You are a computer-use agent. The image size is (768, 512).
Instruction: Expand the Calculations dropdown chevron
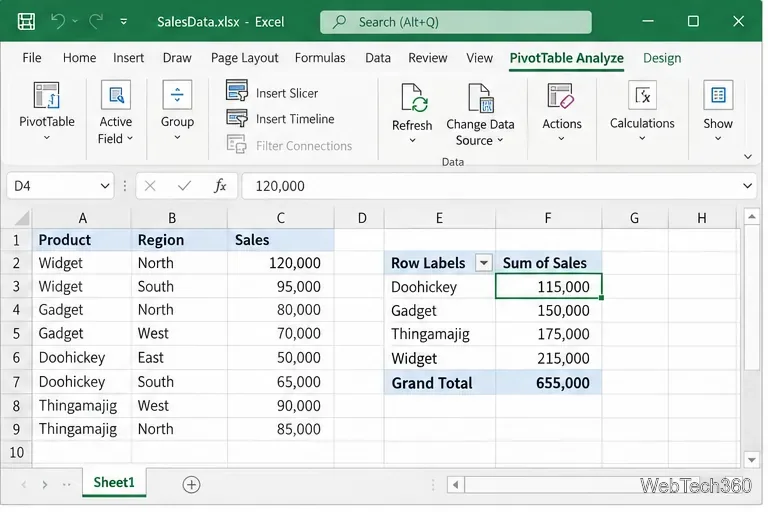pos(642,138)
